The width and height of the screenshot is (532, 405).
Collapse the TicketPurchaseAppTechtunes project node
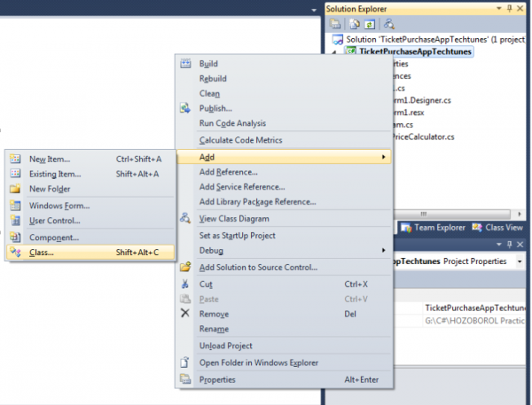[334, 52]
